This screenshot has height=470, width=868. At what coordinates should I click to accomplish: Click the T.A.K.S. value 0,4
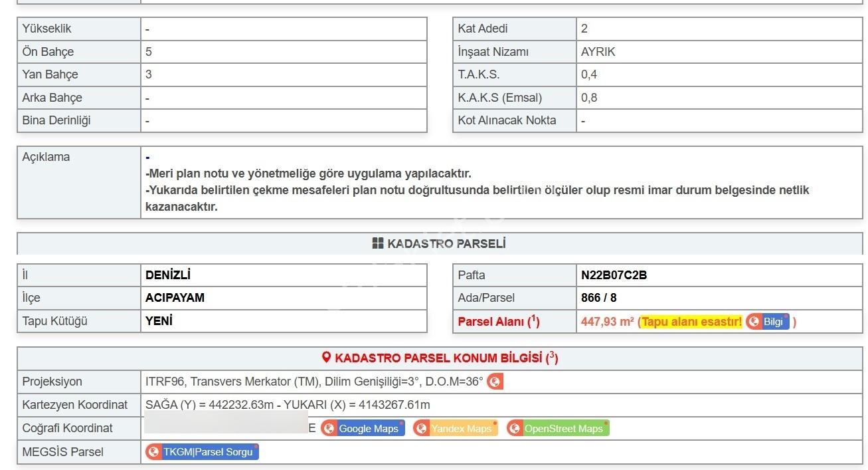pos(589,74)
